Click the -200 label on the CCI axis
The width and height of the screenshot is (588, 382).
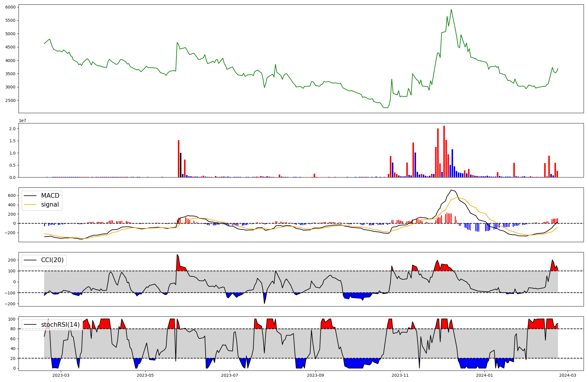(10, 304)
